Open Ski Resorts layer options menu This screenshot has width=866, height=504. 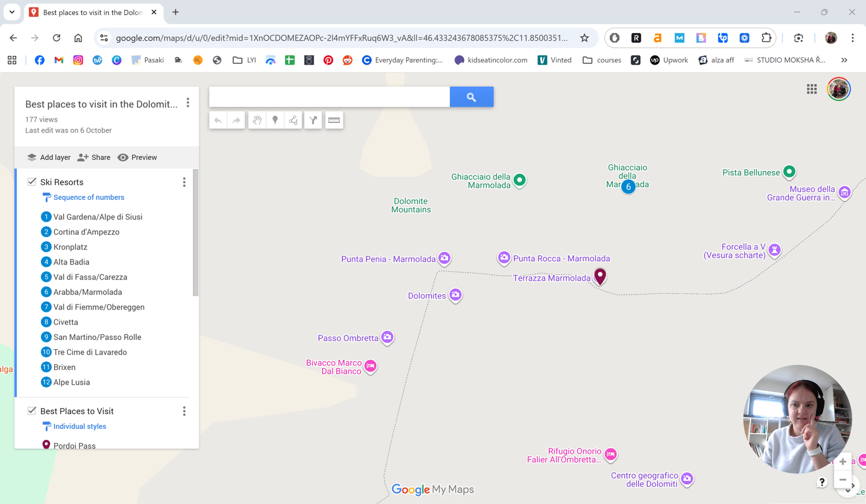click(x=184, y=182)
